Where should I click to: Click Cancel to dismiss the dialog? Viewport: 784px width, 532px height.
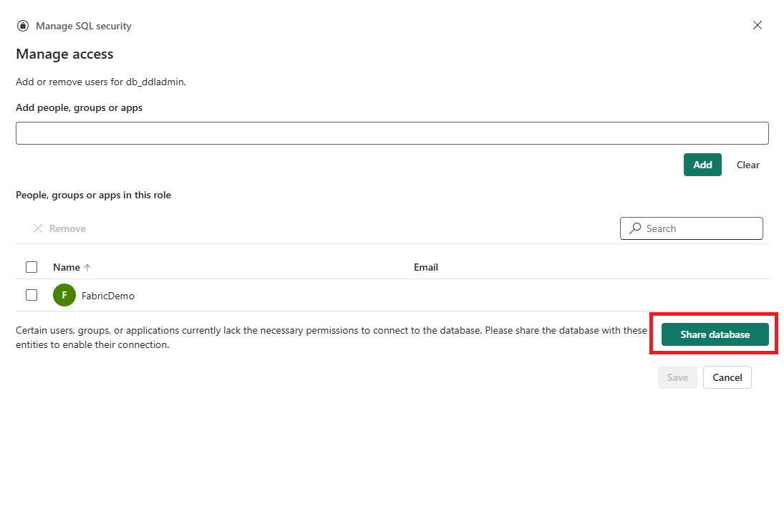coord(727,377)
